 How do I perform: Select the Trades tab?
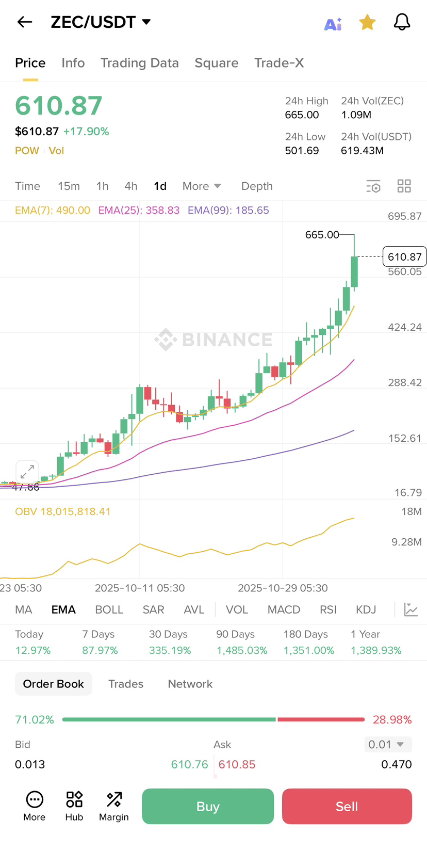(x=126, y=684)
